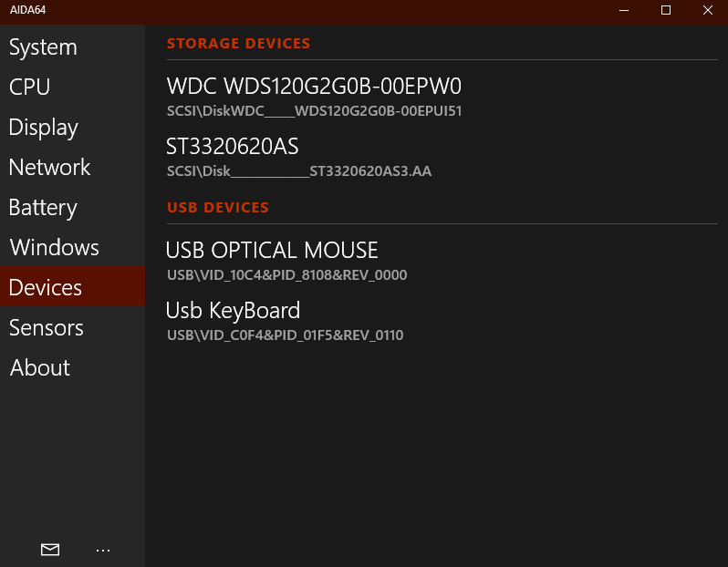Select the USB OPTICAL MOUSE device

tap(272, 250)
